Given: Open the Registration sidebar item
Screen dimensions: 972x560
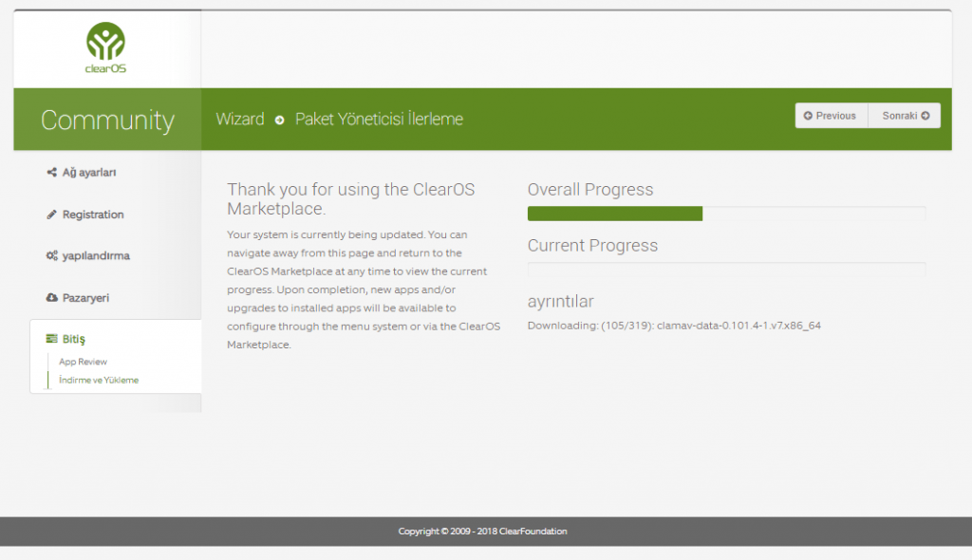Looking at the screenshot, I should pos(93,215).
